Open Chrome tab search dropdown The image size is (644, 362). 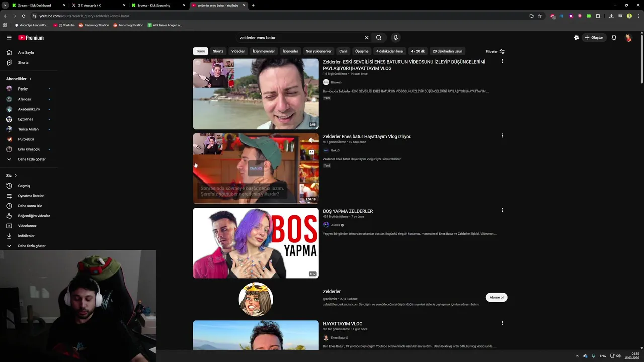pyautogui.click(x=6, y=5)
